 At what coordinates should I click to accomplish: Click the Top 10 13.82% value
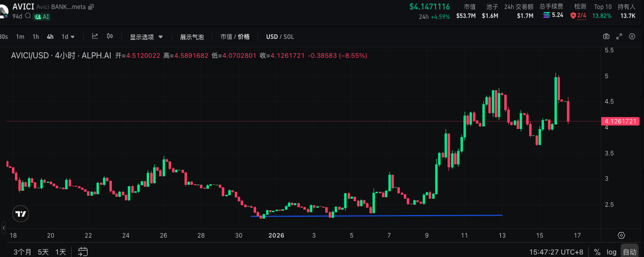click(x=601, y=16)
